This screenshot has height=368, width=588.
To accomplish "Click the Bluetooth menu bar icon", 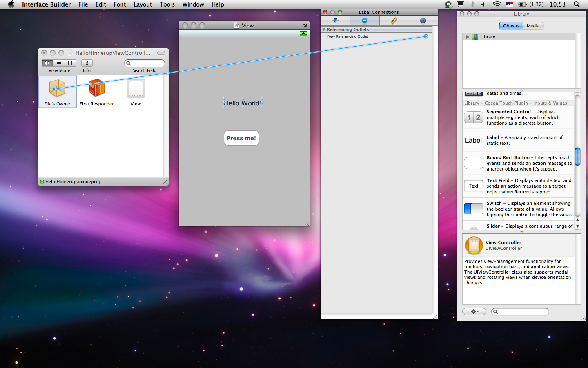I will 472,4.
